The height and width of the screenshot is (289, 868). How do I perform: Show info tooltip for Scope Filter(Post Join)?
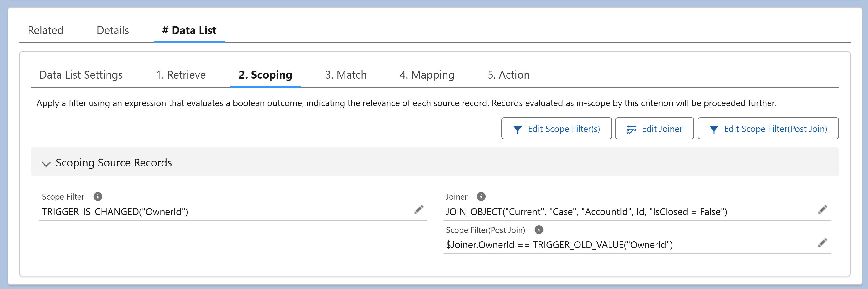coord(539,230)
